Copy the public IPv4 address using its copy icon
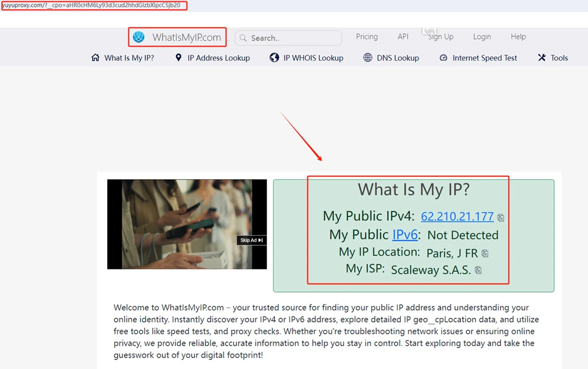588x369 pixels. click(x=501, y=218)
